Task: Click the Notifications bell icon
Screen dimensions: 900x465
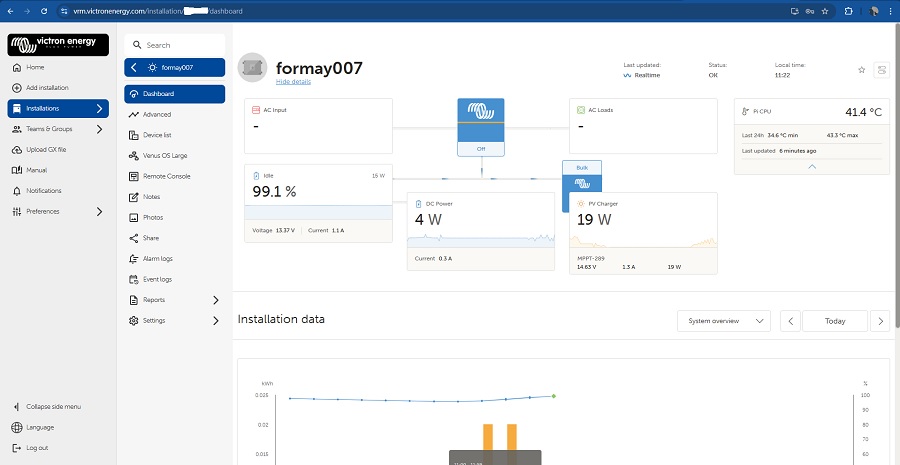Action: pyautogui.click(x=16, y=191)
